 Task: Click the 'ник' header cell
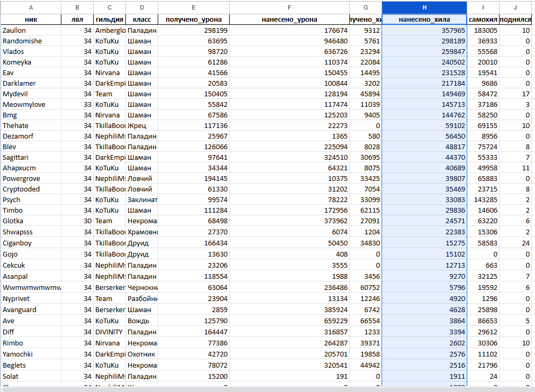31,20
